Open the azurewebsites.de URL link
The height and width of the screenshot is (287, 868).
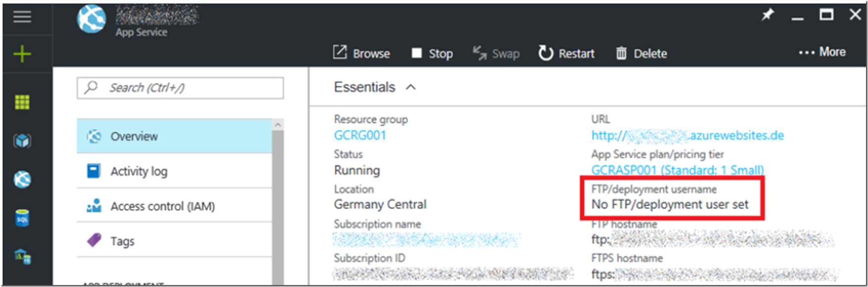tap(687, 136)
